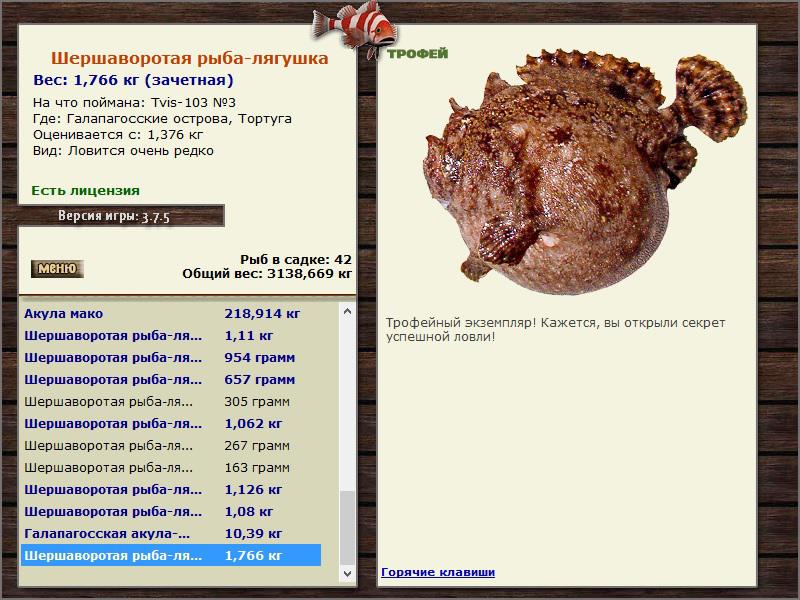
Task: Select the frogfish row weighing 305 грамм
Action: [x=171, y=402]
